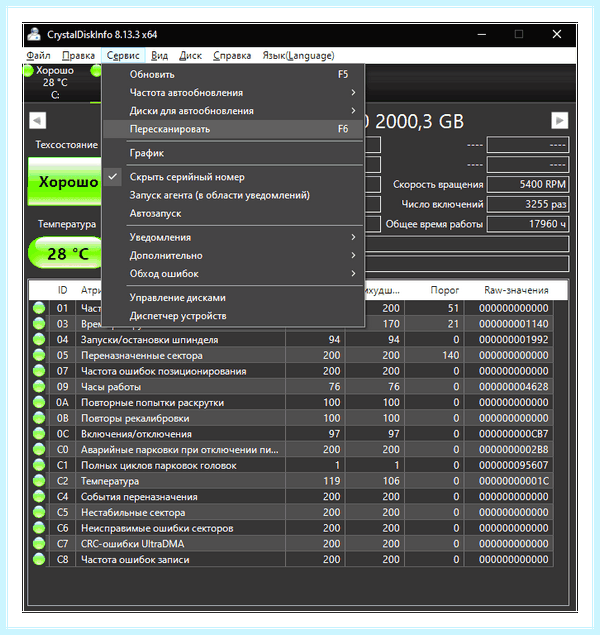Toggle 'Автозапуск' option
The width and height of the screenshot is (600, 635).
(x=233, y=213)
